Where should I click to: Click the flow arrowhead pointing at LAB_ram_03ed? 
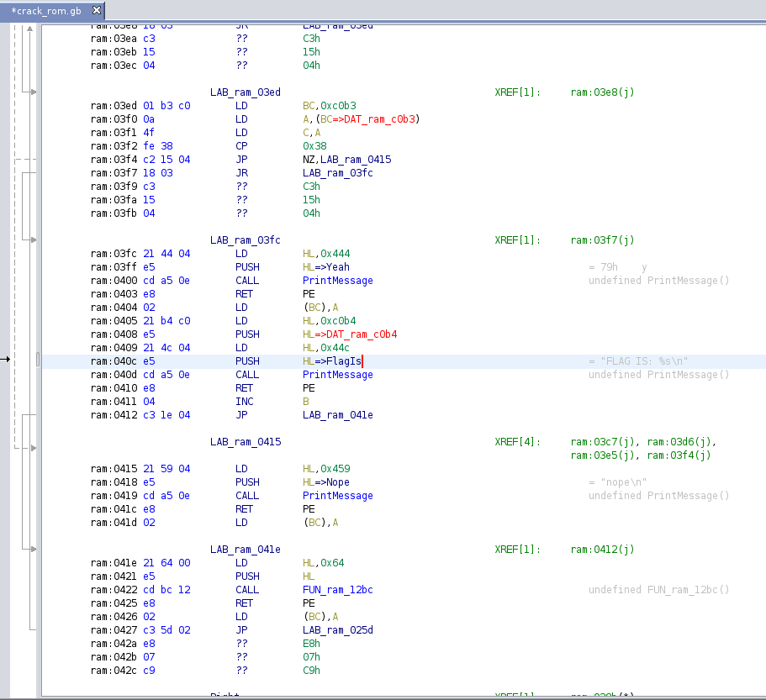pyautogui.click(x=33, y=92)
